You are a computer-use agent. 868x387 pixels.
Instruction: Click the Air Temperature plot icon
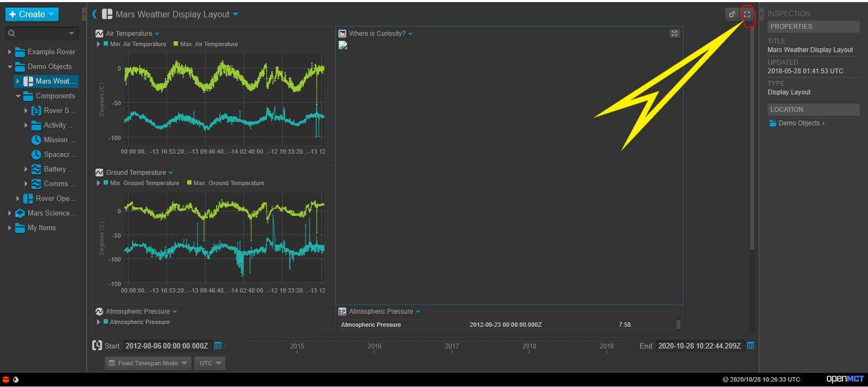click(99, 34)
